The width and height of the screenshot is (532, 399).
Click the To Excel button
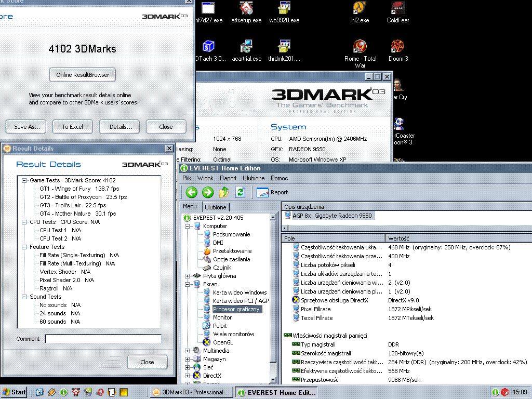coord(73,127)
